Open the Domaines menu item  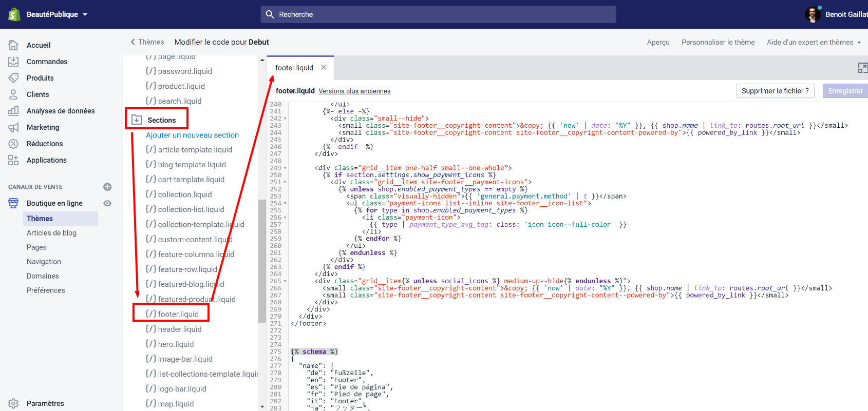pyautogui.click(x=43, y=276)
